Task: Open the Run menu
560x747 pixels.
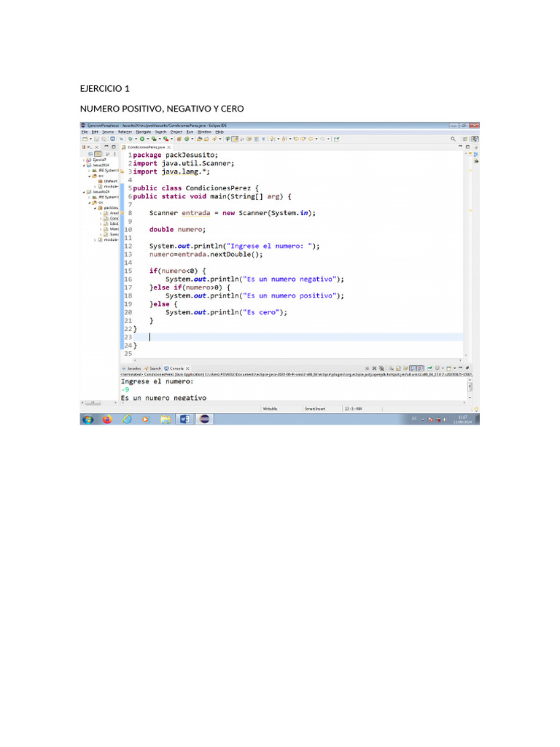Action: point(190,132)
